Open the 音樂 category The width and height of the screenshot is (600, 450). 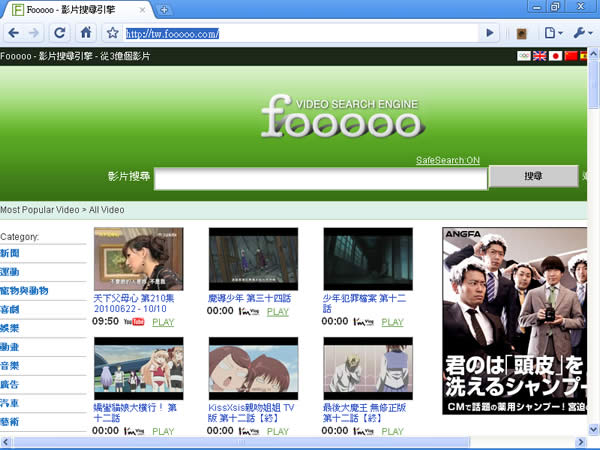pos(10,365)
